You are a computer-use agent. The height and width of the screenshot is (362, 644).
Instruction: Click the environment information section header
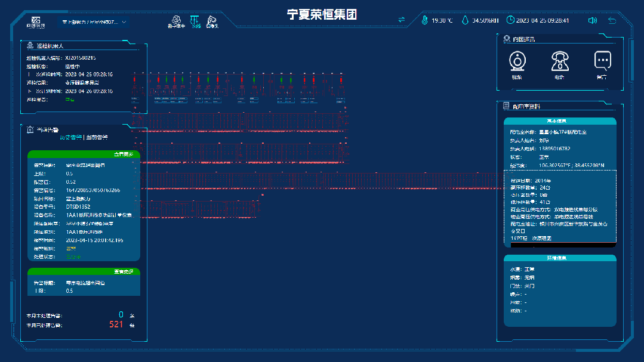[x=560, y=258]
